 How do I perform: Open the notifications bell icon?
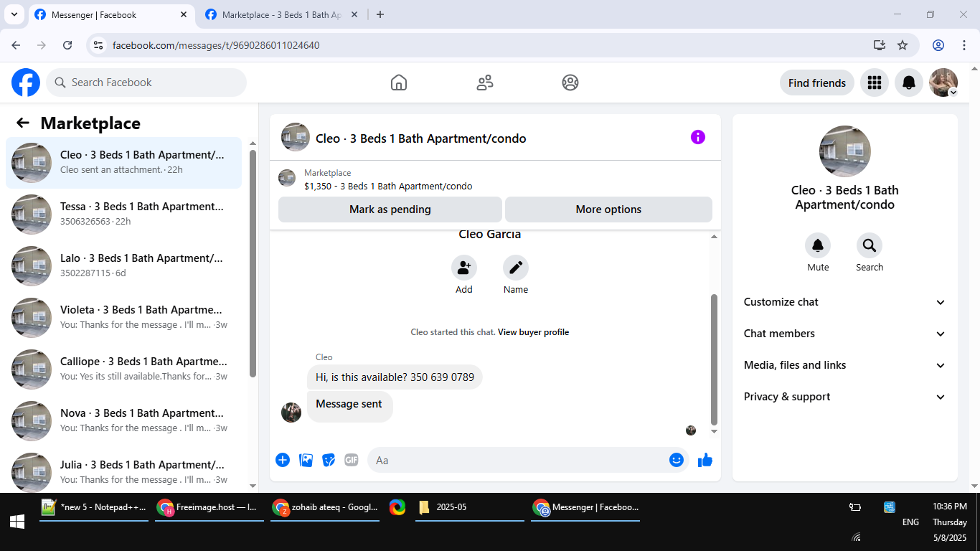coord(909,83)
